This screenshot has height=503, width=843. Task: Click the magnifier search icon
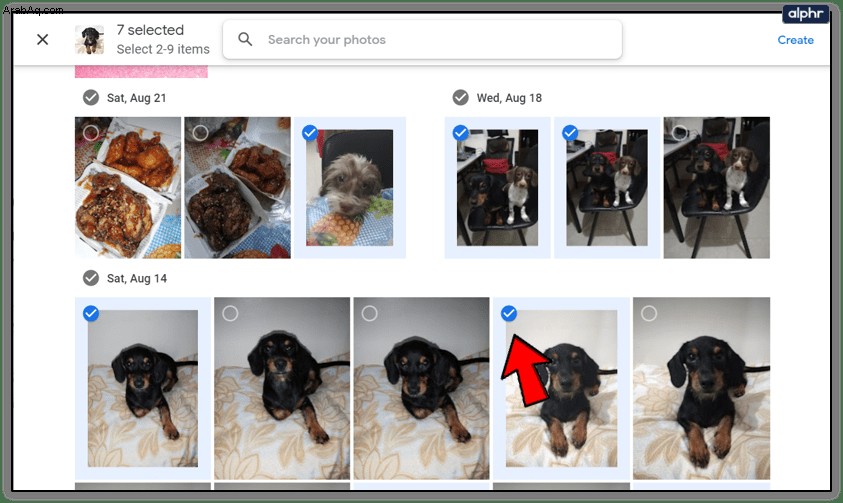[x=245, y=39]
